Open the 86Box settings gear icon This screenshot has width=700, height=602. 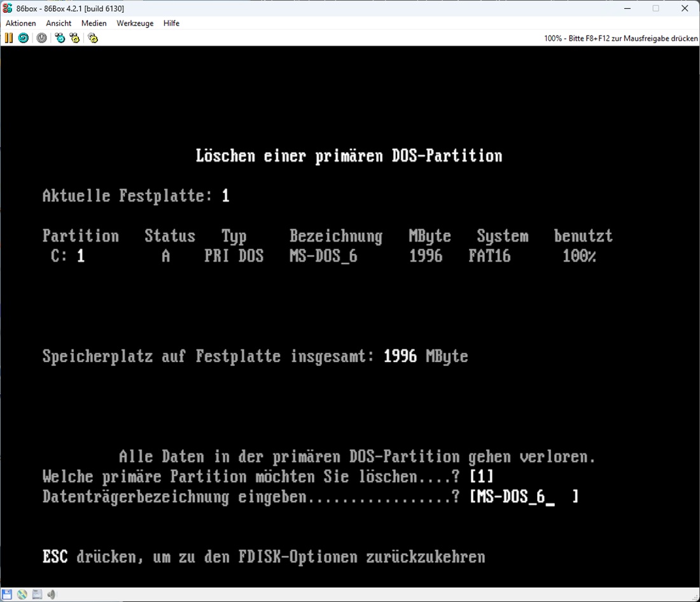[93, 38]
